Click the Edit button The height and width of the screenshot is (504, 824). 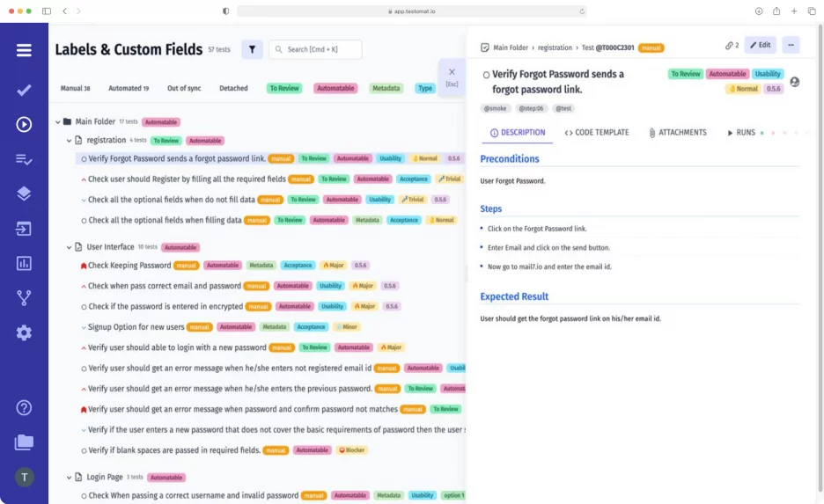(760, 45)
